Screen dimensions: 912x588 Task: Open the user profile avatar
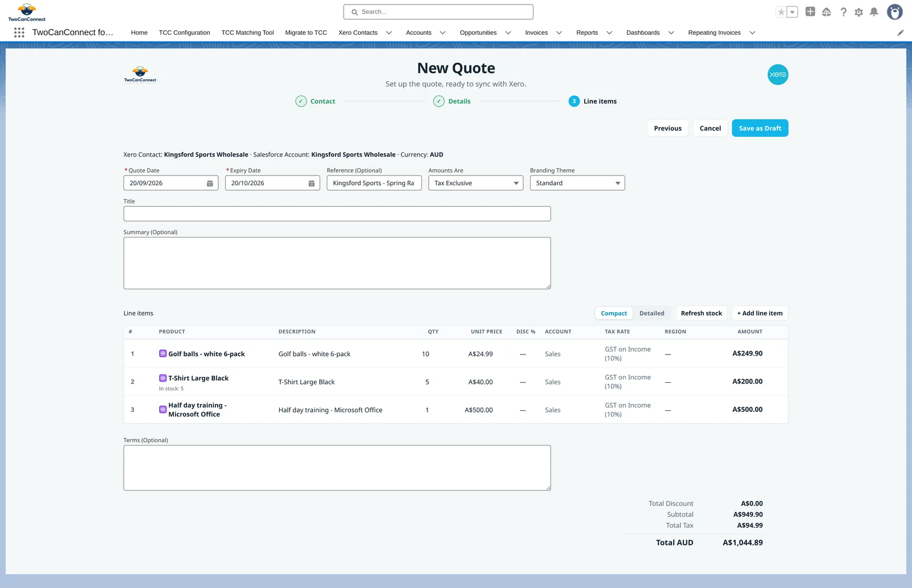895,11
